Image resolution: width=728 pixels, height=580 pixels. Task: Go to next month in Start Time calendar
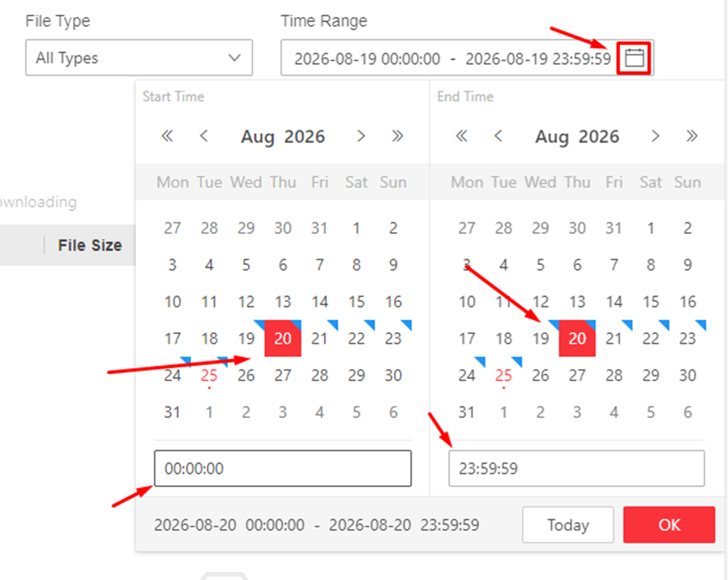(361, 136)
